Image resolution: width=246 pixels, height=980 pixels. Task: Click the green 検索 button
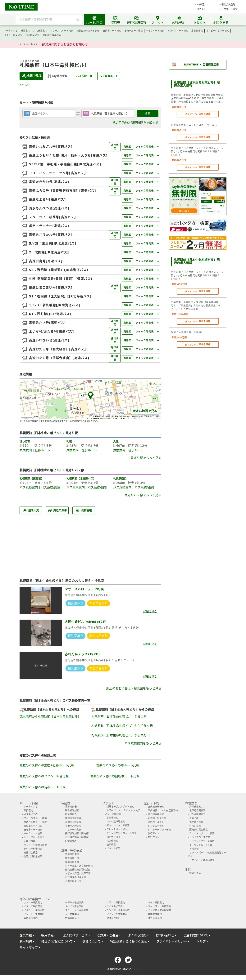pyautogui.click(x=147, y=113)
